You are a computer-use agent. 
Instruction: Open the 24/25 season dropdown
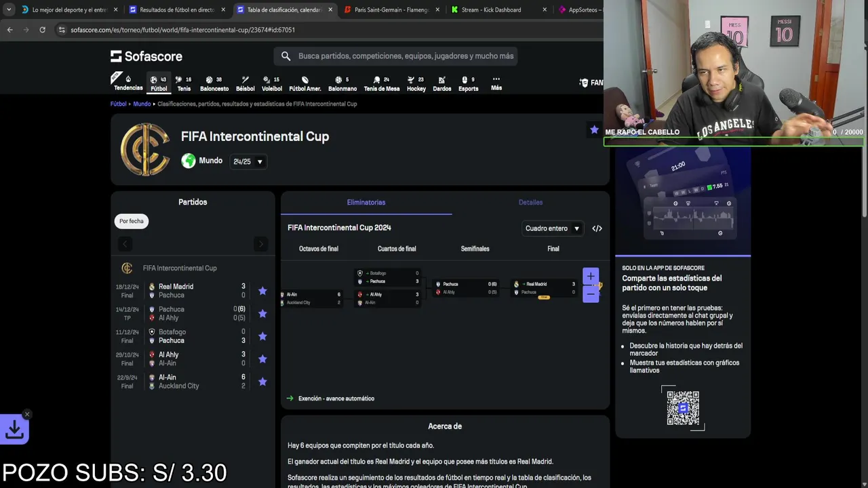tap(248, 161)
